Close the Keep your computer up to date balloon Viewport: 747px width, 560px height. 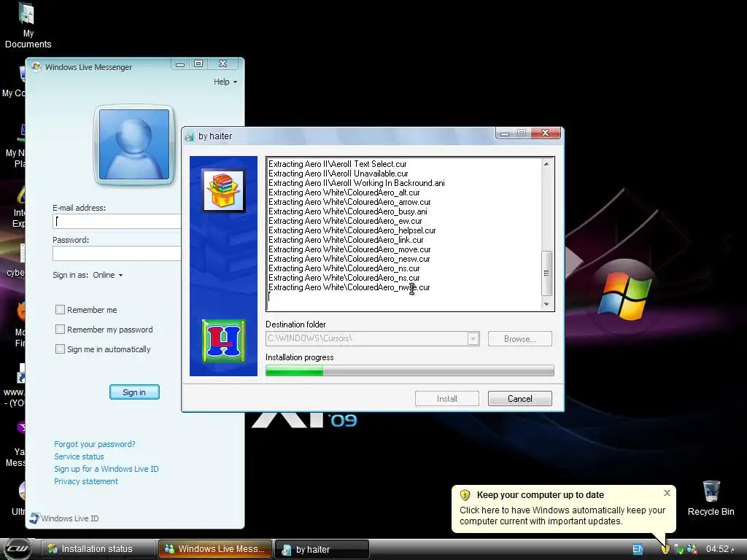click(667, 493)
